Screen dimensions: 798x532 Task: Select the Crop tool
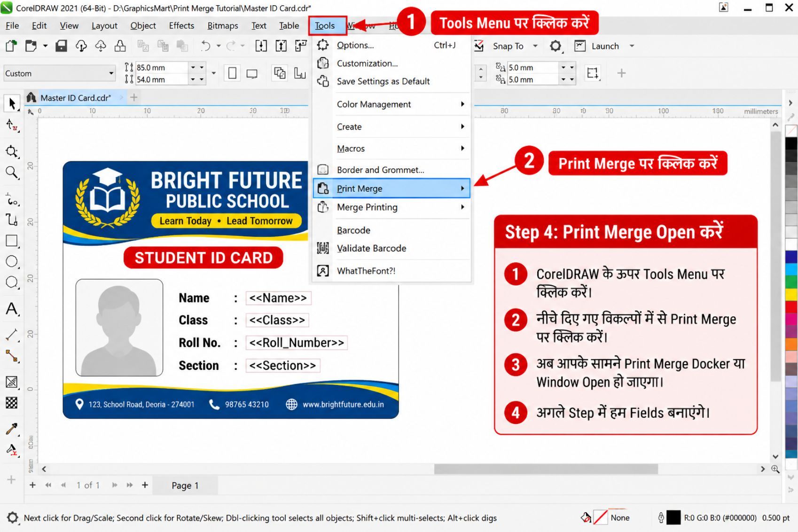[x=12, y=151]
